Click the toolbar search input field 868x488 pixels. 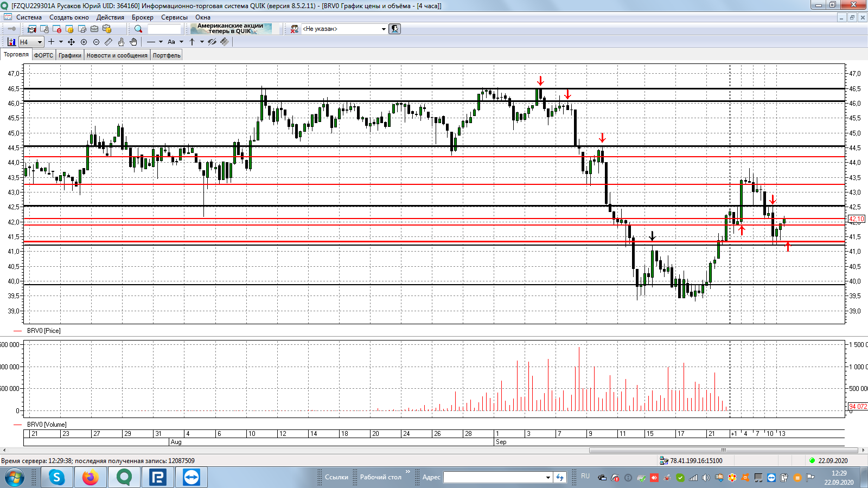(164, 29)
